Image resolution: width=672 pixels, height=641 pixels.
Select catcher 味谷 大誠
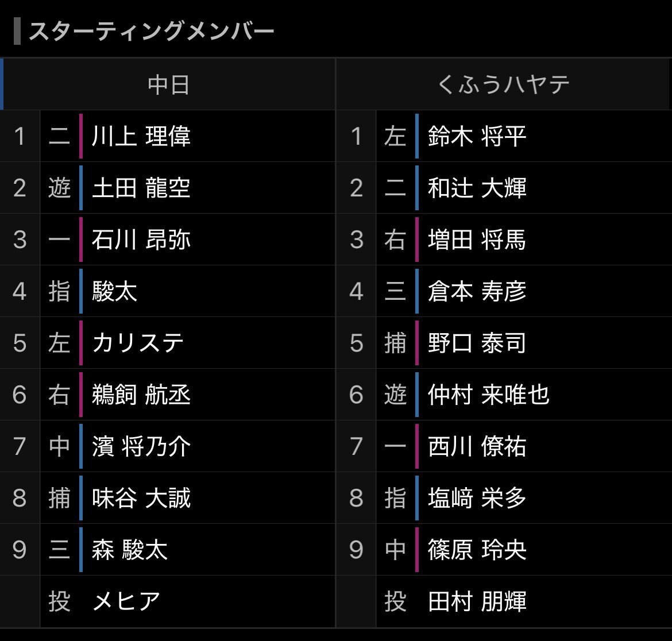pyautogui.click(x=141, y=498)
